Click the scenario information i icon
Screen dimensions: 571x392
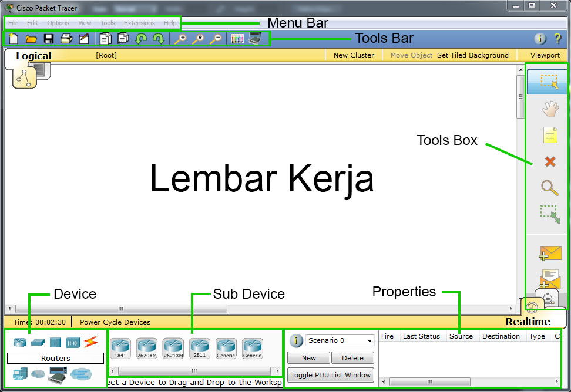[296, 341]
